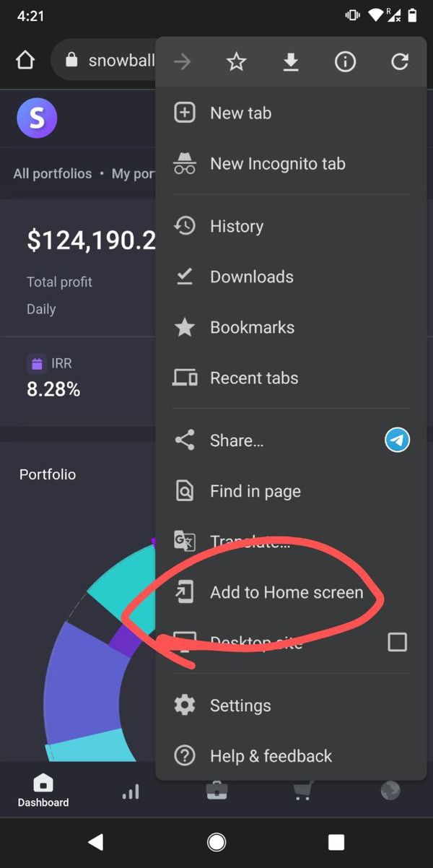Tap the home icon beside the address bar
The height and width of the screenshot is (868, 433).
point(25,60)
